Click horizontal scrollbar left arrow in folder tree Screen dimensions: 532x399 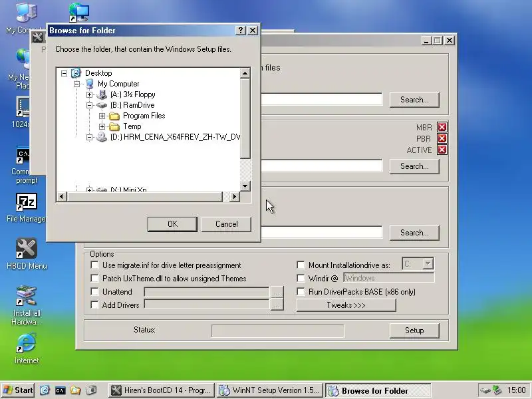[61, 196]
